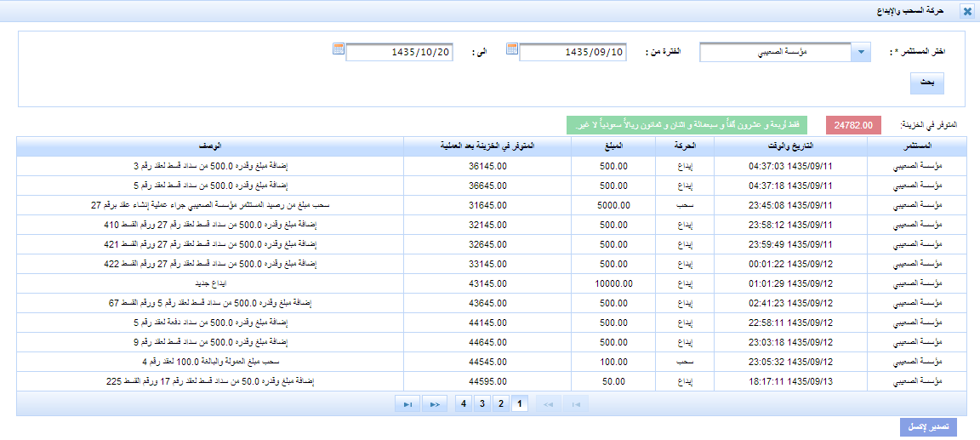Viewport: 980px width, 440px height.
Task: Expand the investor selection dropdown arrow
Action: [862, 53]
